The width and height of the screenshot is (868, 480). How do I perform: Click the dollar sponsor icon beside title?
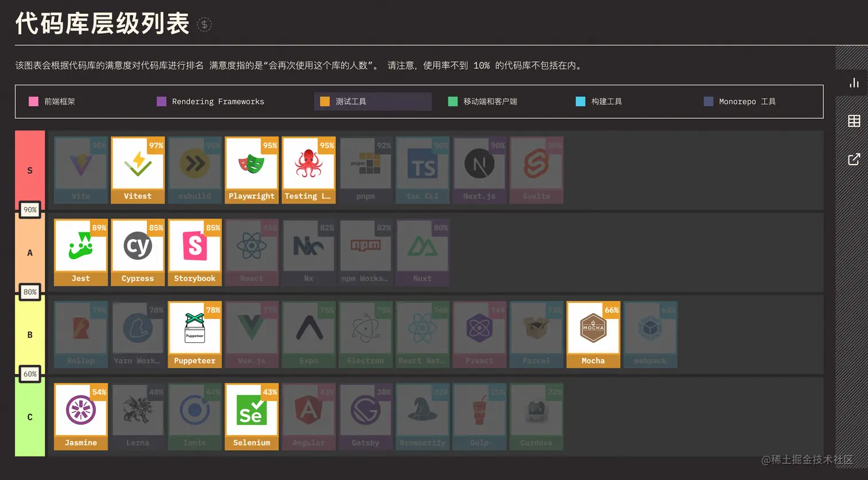point(204,24)
